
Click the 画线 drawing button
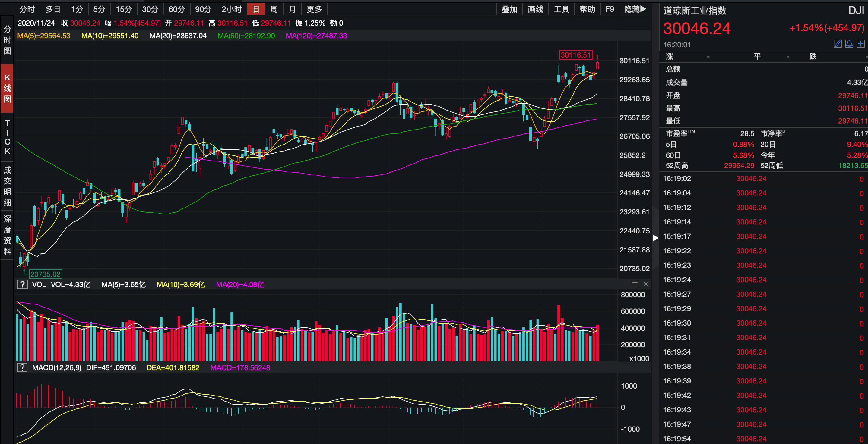[x=535, y=9]
